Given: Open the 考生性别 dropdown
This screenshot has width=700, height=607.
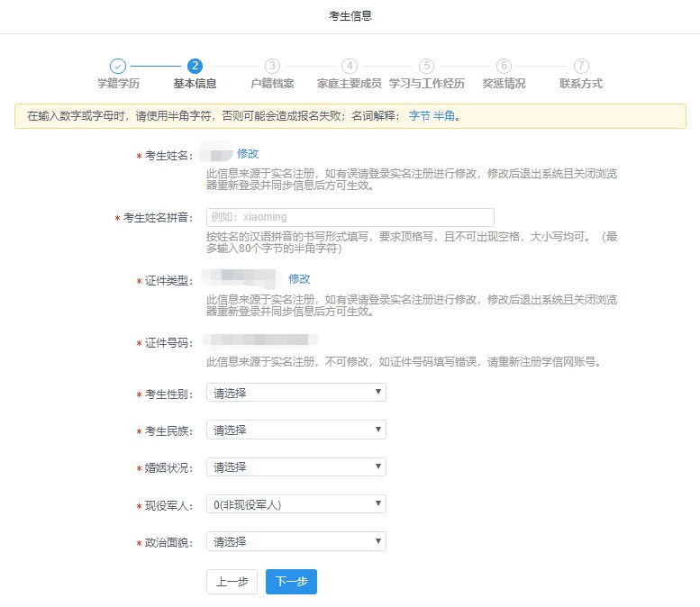Looking at the screenshot, I should [295, 393].
